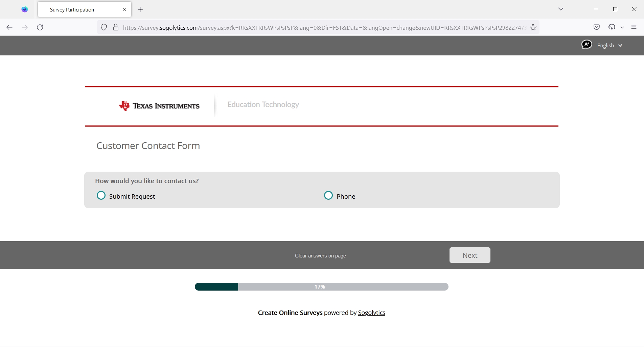The image size is (644, 347).
Task: Click the 17% progress bar
Action: (x=321, y=287)
